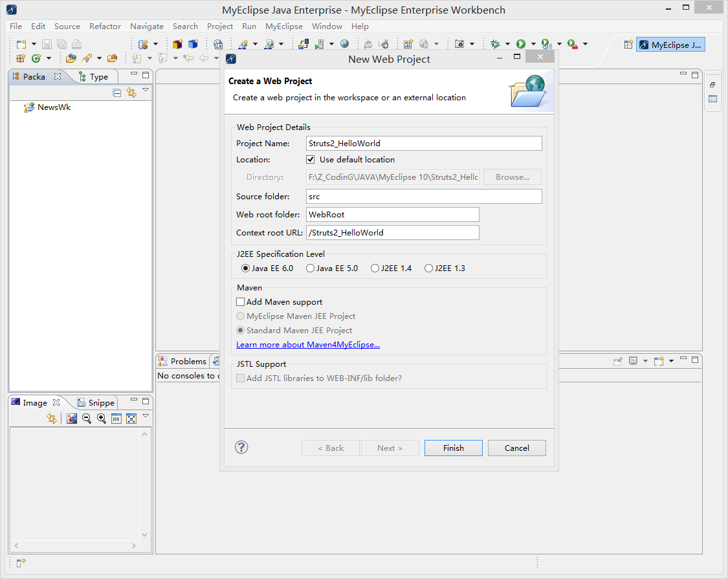The width and height of the screenshot is (728, 579).
Task: Open dropdown arrow beside the Run icon
Action: click(533, 44)
